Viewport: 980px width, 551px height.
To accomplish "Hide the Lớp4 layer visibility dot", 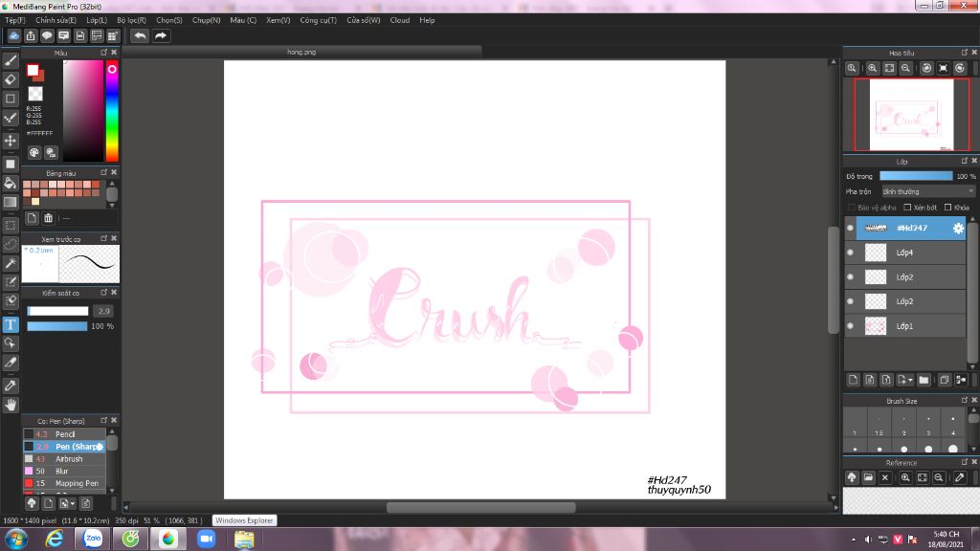I will pyautogui.click(x=850, y=253).
